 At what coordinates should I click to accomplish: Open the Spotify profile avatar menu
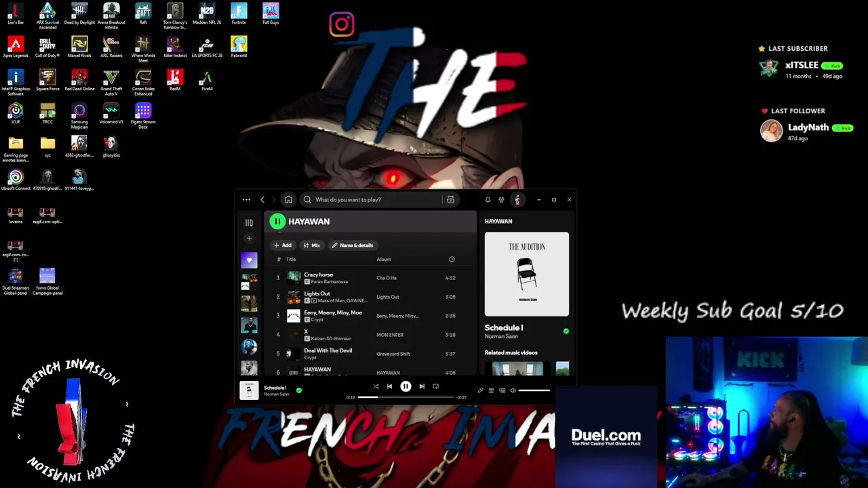[517, 200]
